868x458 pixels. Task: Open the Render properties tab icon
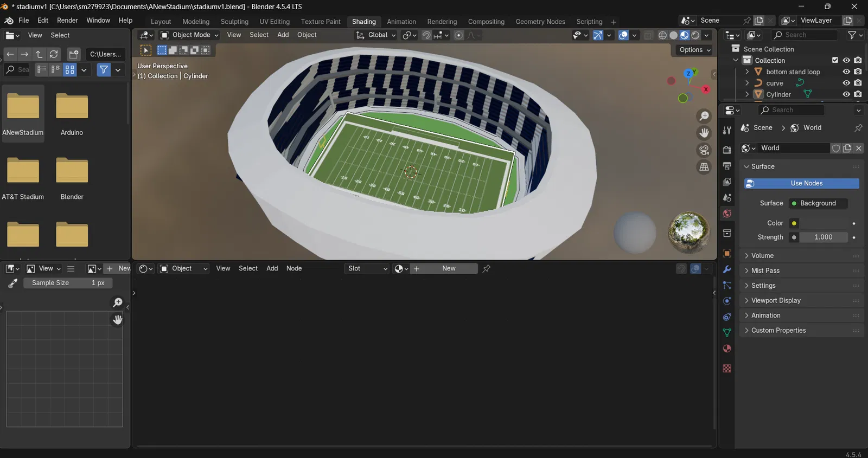pos(727,150)
